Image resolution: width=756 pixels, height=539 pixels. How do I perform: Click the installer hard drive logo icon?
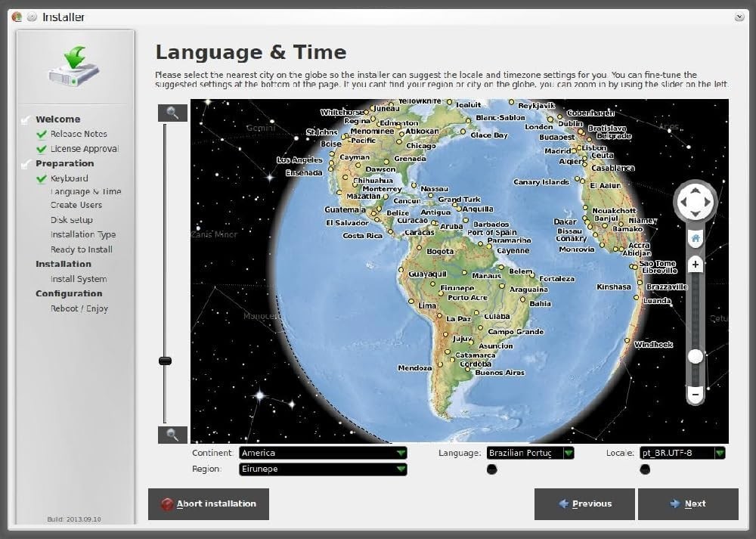point(74,67)
